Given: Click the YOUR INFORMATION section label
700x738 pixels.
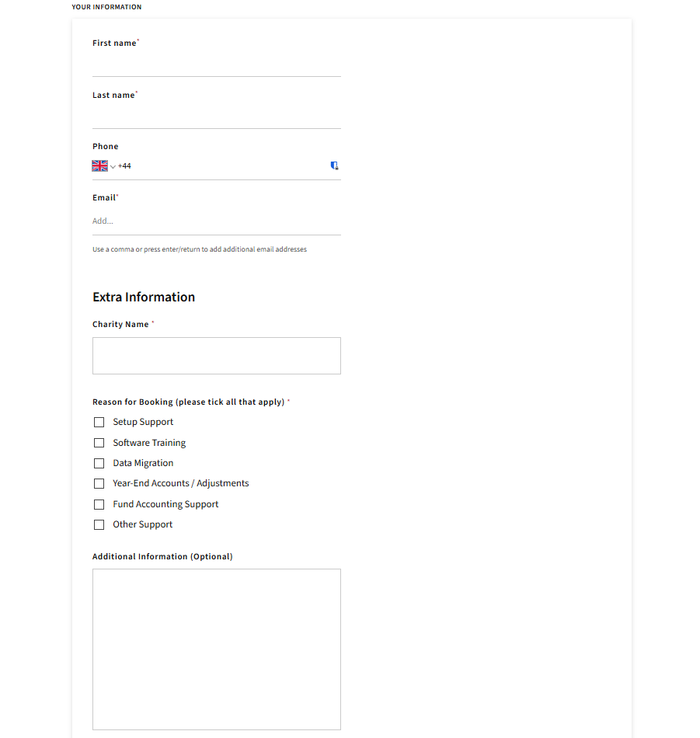Looking at the screenshot, I should 106,7.
